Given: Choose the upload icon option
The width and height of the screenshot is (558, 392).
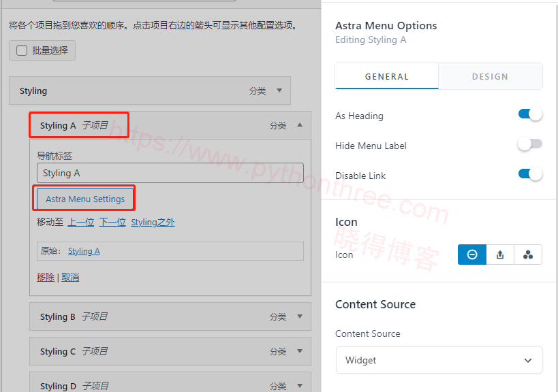Looking at the screenshot, I should pyautogui.click(x=500, y=255).
